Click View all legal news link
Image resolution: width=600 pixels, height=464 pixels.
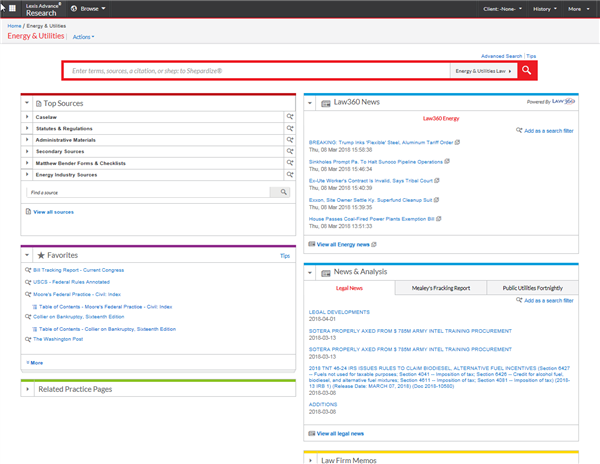point(340,433)
